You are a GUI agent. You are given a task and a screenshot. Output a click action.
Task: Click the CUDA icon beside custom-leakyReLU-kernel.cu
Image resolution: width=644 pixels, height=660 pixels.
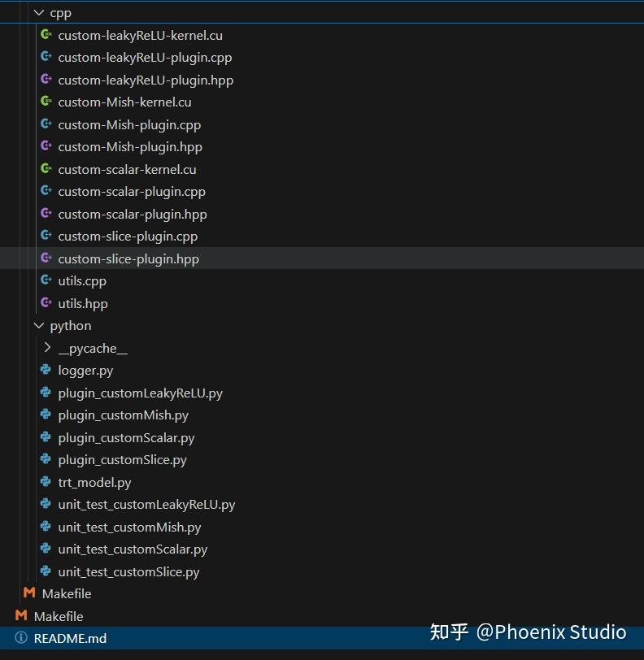point(46,35)
